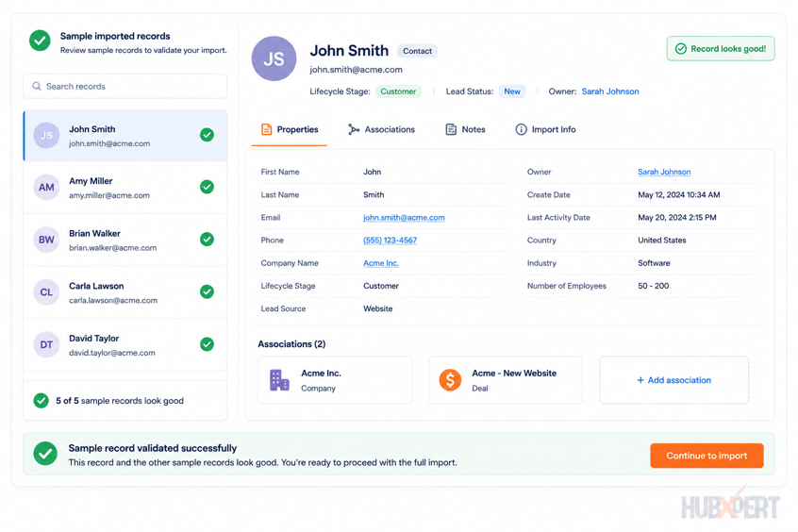Viewport: 798px width, 532px height.
Task: Click the Continue to import button
Action: pyautogui.click(x=707, y=456)
